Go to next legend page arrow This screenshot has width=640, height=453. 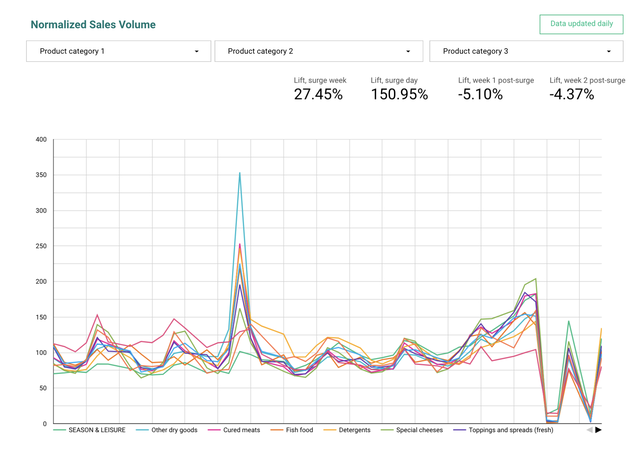click(598, 430)
